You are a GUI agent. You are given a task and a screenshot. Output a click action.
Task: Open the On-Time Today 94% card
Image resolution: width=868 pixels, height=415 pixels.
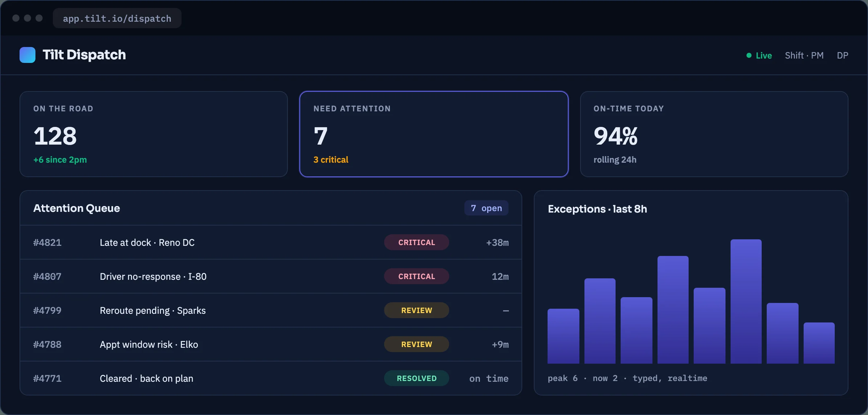coord(714,134)
